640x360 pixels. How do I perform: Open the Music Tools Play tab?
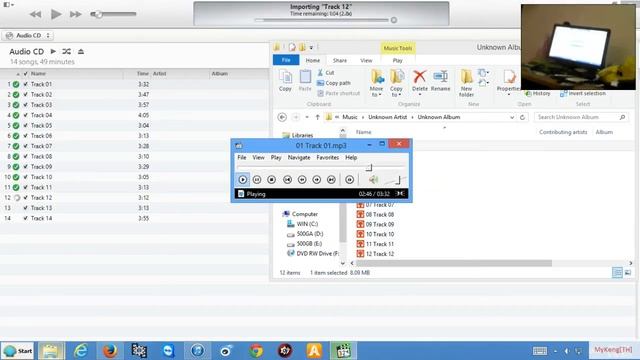398,60
